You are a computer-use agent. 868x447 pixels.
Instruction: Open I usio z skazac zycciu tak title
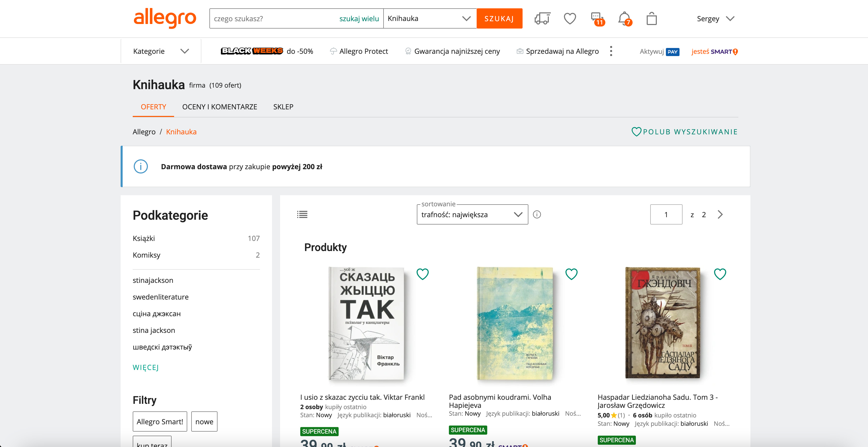(x=362, y=397)
